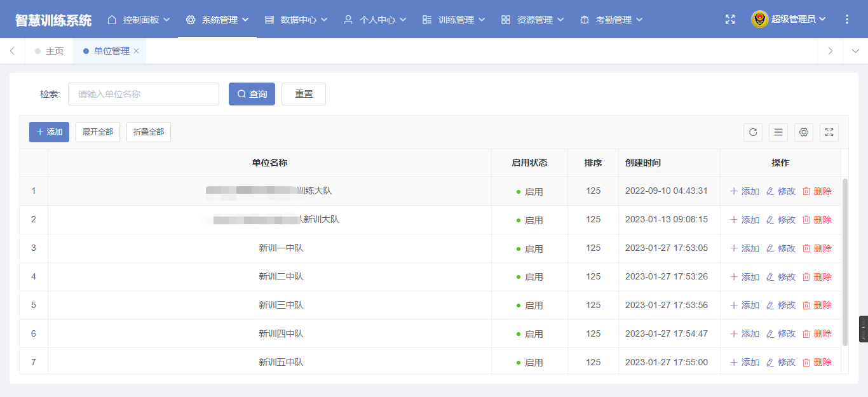Toggle browser fullscreen icon in header

point(730,20)
